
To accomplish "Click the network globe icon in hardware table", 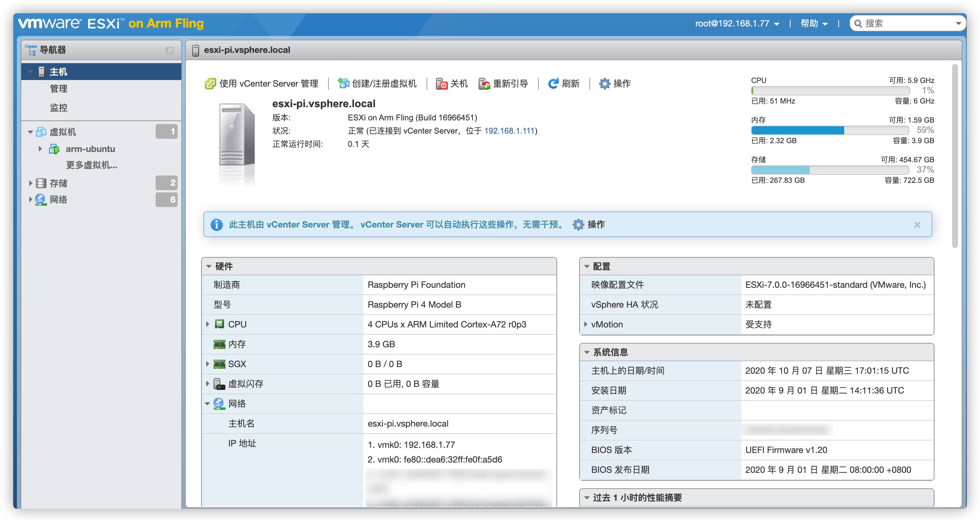I will 219,404.
